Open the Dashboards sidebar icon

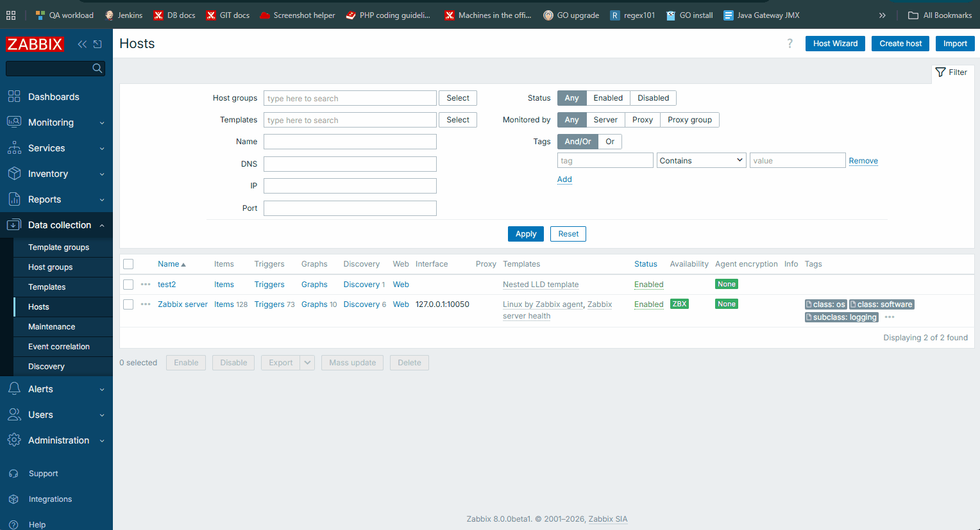click(14, 97)
